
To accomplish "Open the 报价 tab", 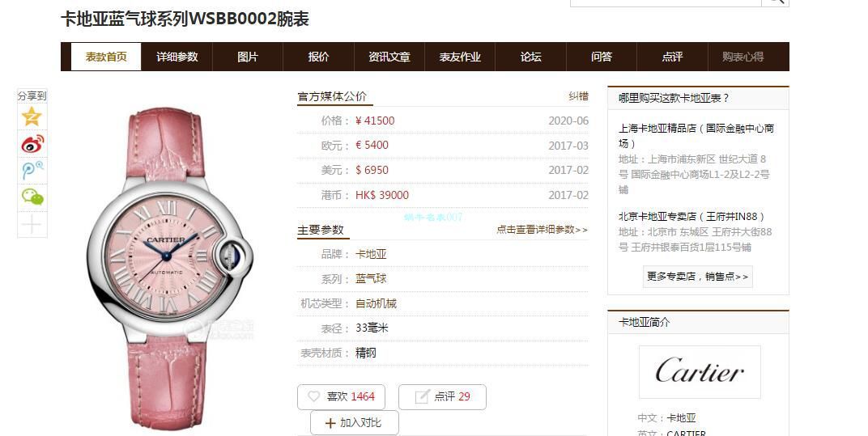I will point(318,57).
